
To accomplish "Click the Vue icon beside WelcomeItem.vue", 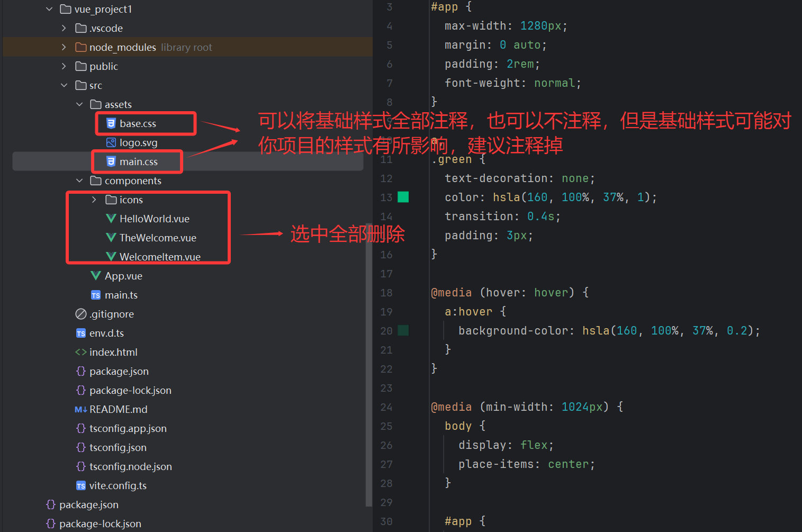I will tap(111, 257).
